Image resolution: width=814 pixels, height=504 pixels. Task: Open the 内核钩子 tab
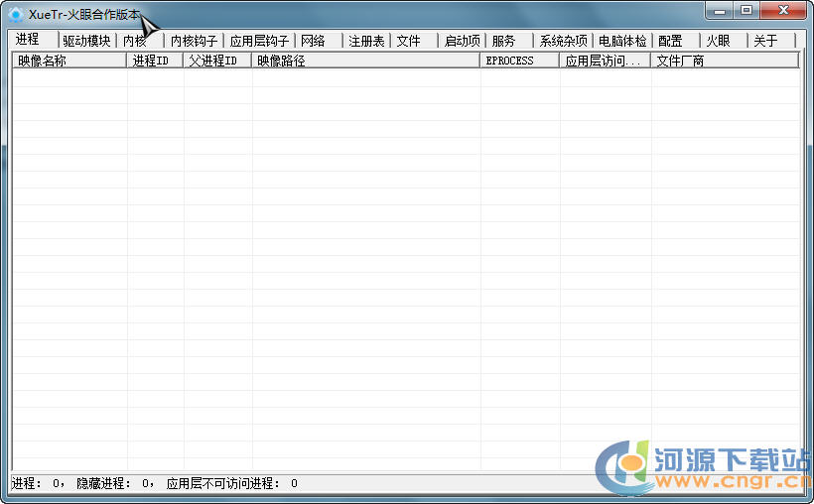[194, 41]
